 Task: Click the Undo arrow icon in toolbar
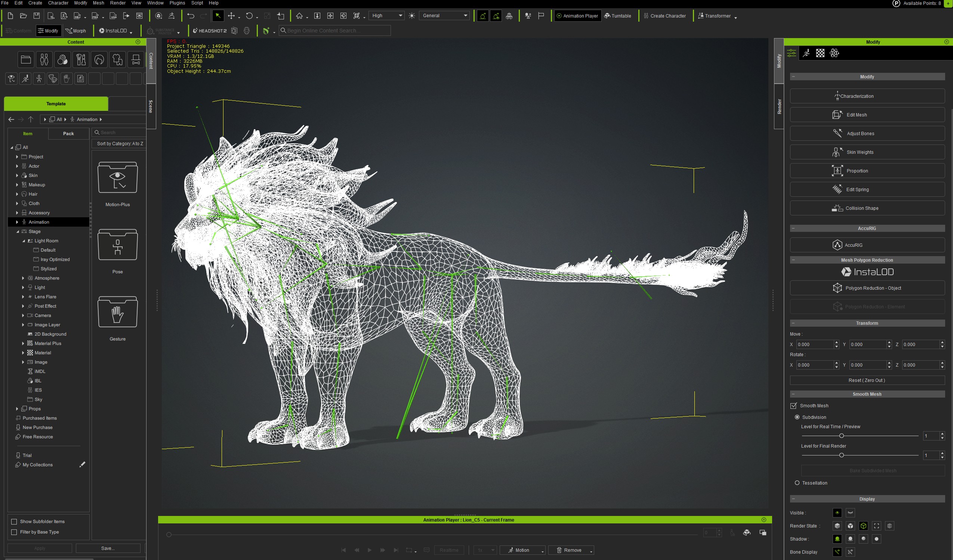tap(191, 16)
